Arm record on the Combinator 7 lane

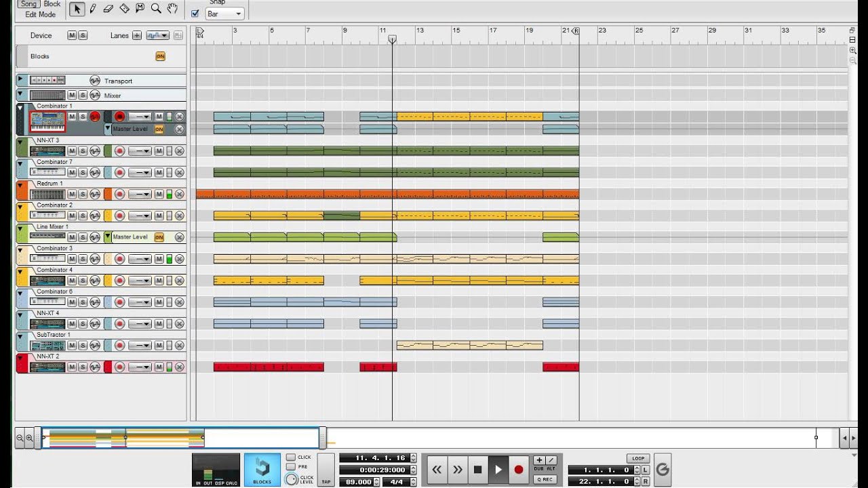[x=119, y=173]
